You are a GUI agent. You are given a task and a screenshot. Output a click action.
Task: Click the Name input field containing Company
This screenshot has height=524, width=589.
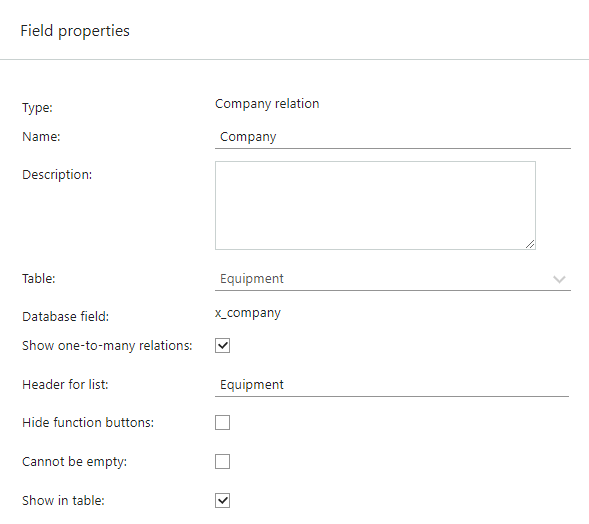(x=393, y=137)
